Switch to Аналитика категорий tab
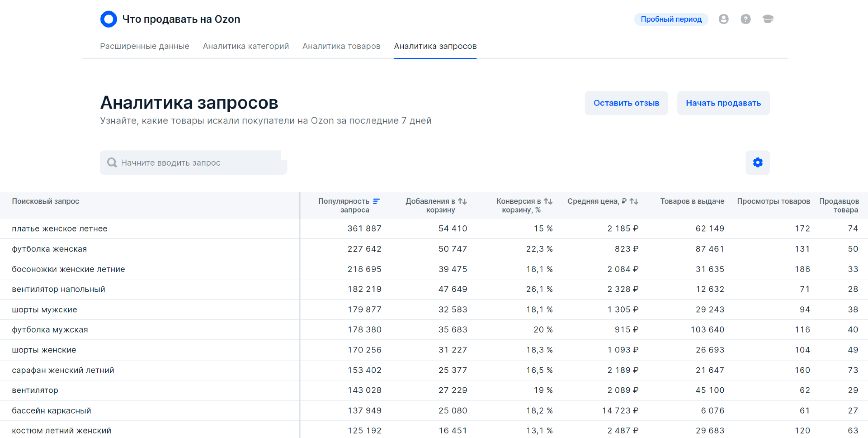The height and width of the screenshot is (438, 868). [246, 46]
